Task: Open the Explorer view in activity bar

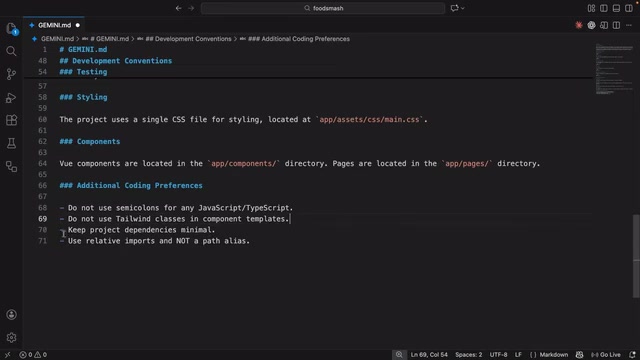Action: pyautogui.click(x=11, y=29)
